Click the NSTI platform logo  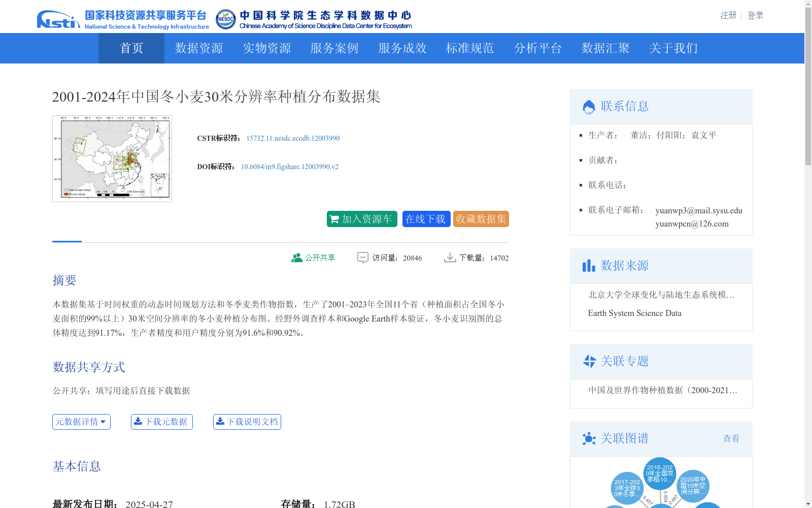click(x=123, y=19)
